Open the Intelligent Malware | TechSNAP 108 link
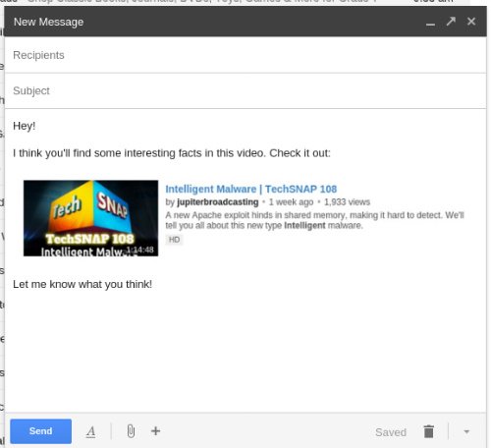Screen dimensions: 491x448 tap(251, 189)
